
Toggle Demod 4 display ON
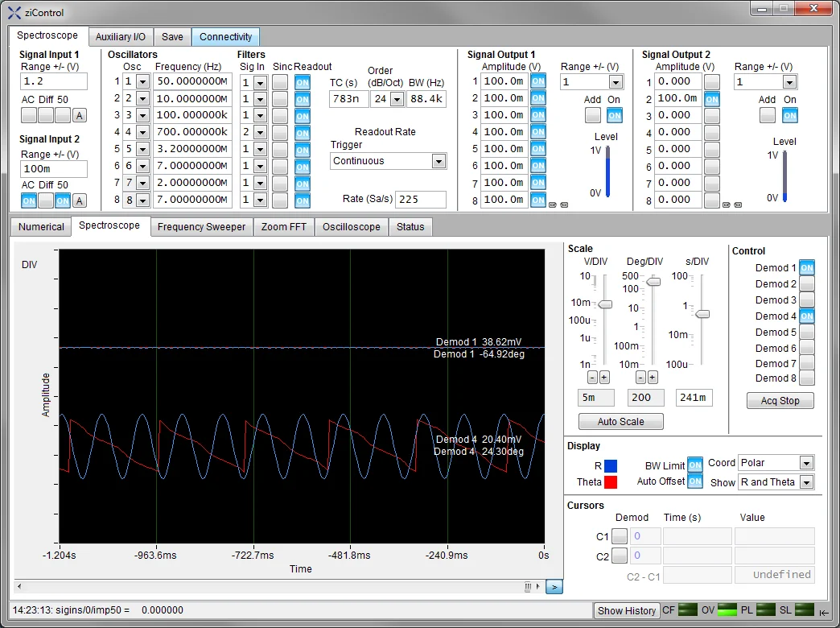(807, 316)
